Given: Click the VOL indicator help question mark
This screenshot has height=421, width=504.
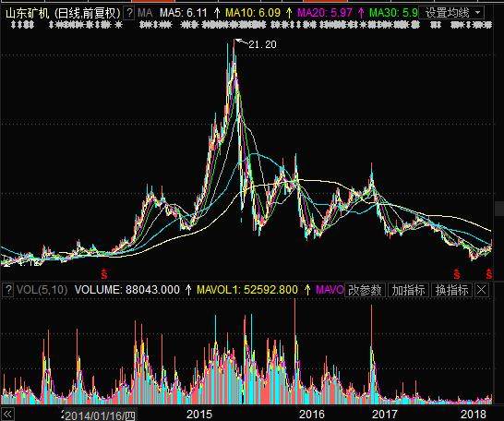Looking at the screenshot, I should pos(8,290).
